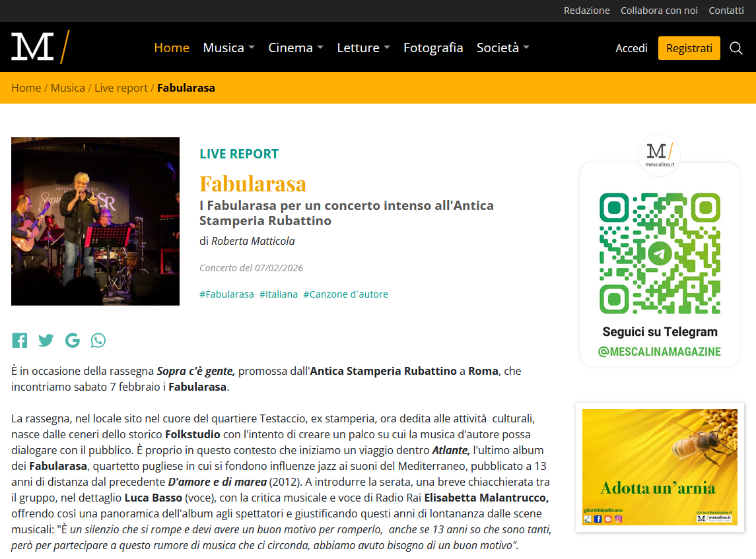756x559 pixels.
Task: Click the mescalina.it round logo above QR
Action: [659, 155]
